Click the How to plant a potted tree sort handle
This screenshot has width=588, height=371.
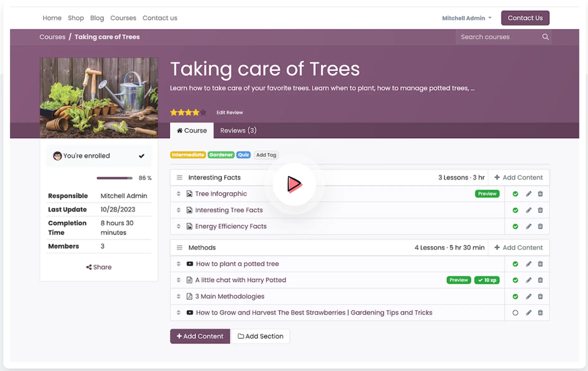click(x=179, y=264)
